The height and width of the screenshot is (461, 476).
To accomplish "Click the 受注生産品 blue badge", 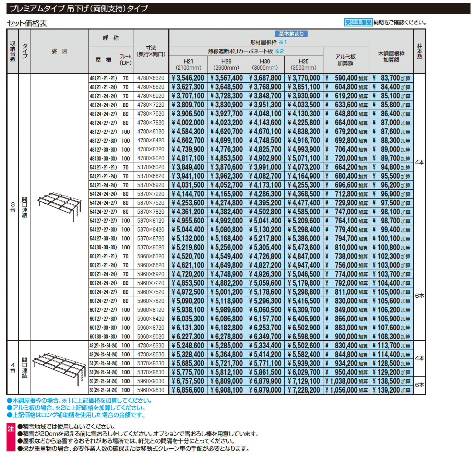I will point(358,22).
